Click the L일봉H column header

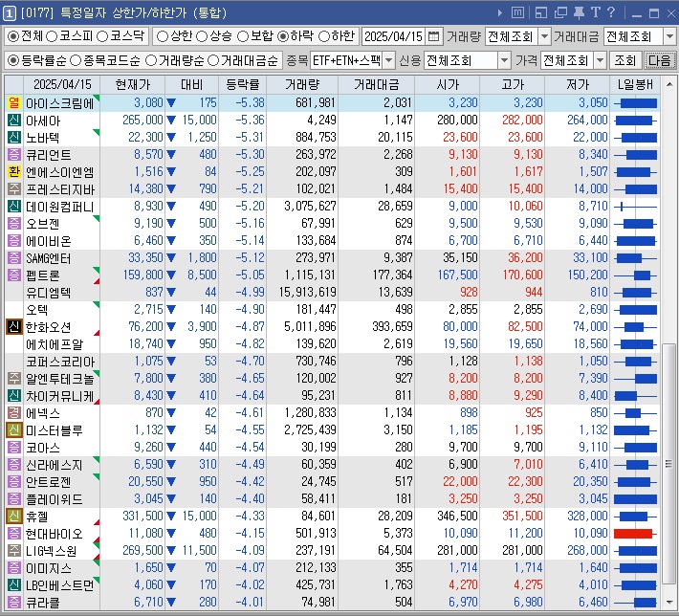(635, 84)
